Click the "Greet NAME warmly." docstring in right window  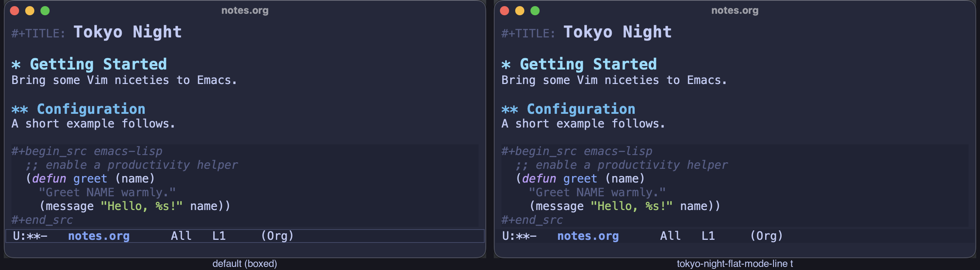(x=597, y=192)
